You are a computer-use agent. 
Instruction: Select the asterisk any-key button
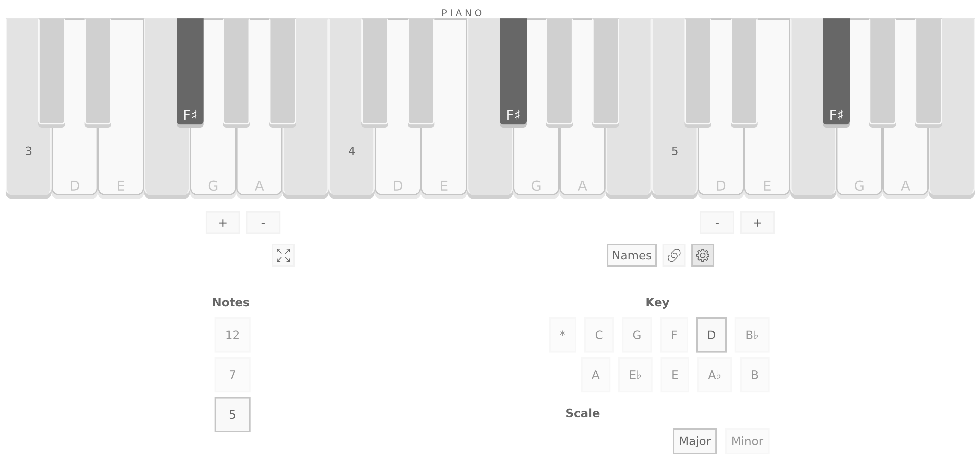tap(562, 335)
